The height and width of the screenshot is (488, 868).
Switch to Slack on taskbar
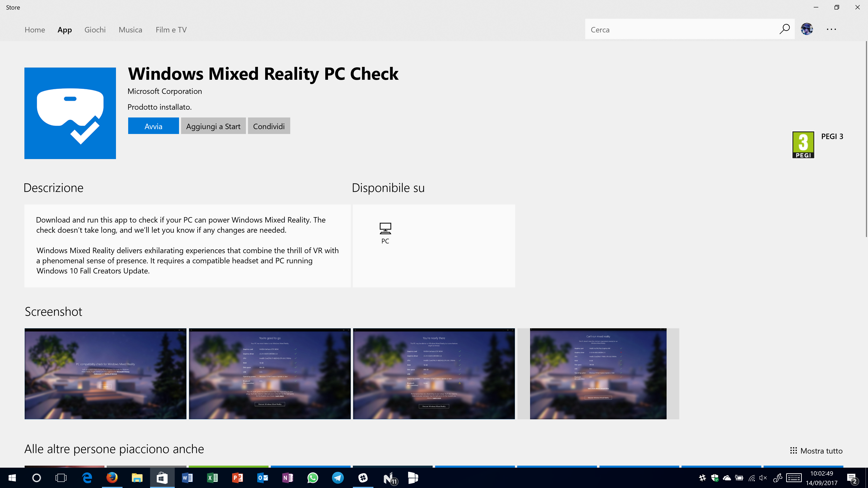click(x=363, y=478)
